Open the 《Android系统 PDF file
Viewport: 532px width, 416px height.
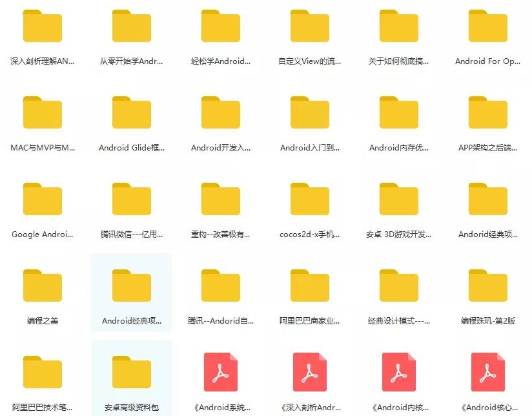[220, 371]
